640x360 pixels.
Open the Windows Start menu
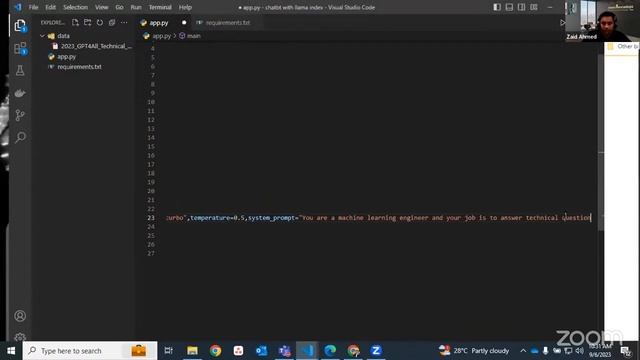pyautogui.click(x=11, y=351)
